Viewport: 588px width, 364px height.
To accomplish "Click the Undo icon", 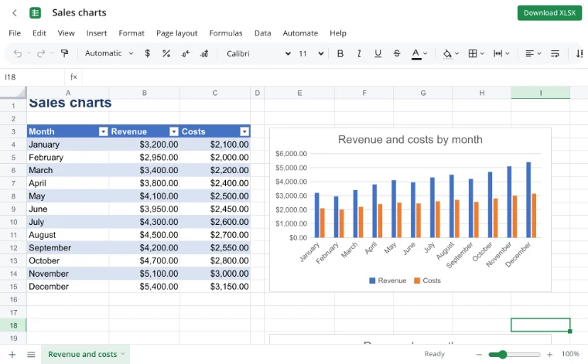I will click(17, 53).
